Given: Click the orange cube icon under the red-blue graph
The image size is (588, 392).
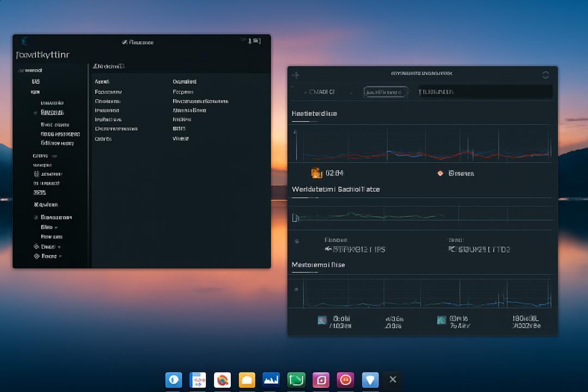Looking at the screenshot, I should pyautogui.click(x=316, y=173).
